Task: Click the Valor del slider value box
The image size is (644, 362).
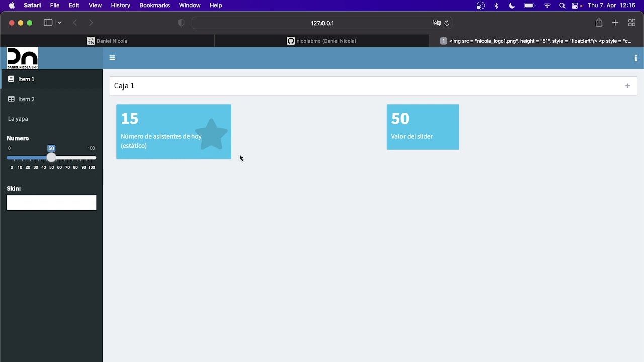Action: coord(423,127)
